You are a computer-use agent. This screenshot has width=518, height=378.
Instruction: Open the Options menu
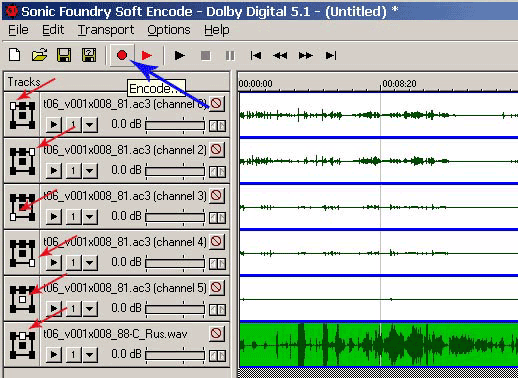(169, 30)
